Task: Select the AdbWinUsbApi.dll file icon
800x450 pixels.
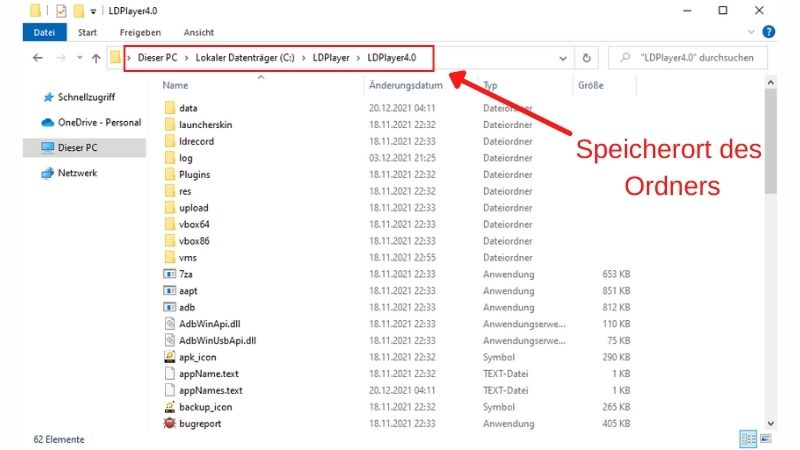Action: [170, 340]
